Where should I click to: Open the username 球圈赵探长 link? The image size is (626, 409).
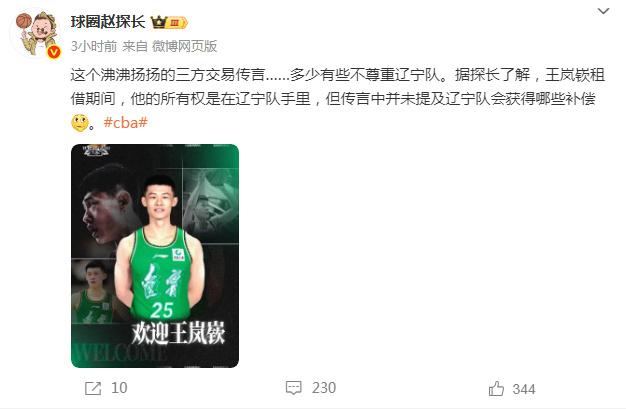[108, 22]
